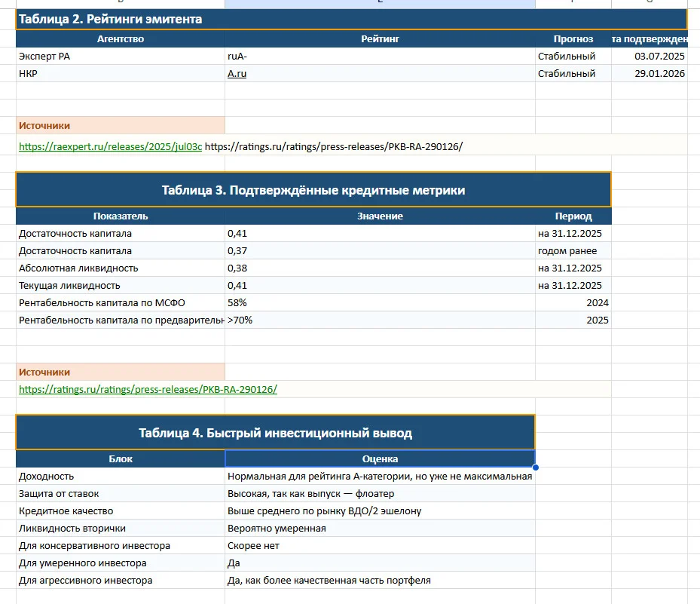Select the 'Для умеренного инвестора' cell
The image size is (700, 604).
click(121, 563)
